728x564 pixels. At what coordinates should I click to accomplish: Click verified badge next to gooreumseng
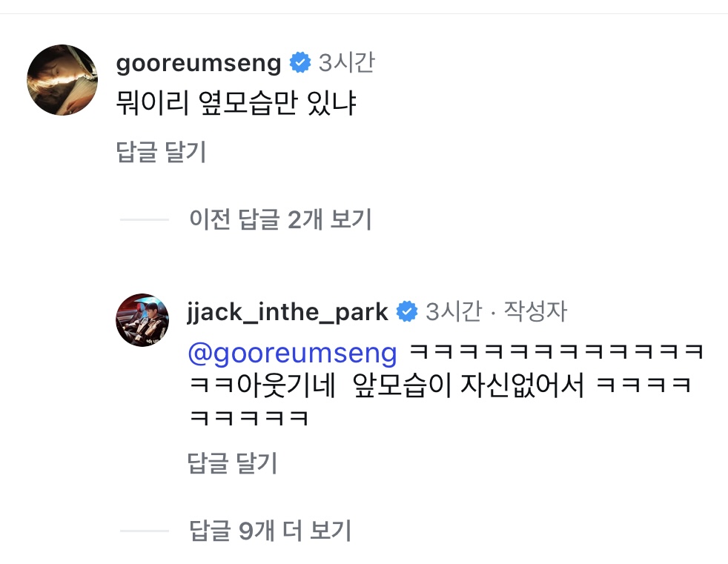click(300, 62)
